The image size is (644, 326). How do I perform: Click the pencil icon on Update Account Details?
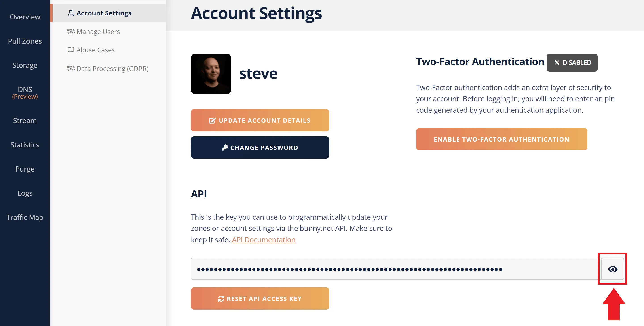click(212, 120)
